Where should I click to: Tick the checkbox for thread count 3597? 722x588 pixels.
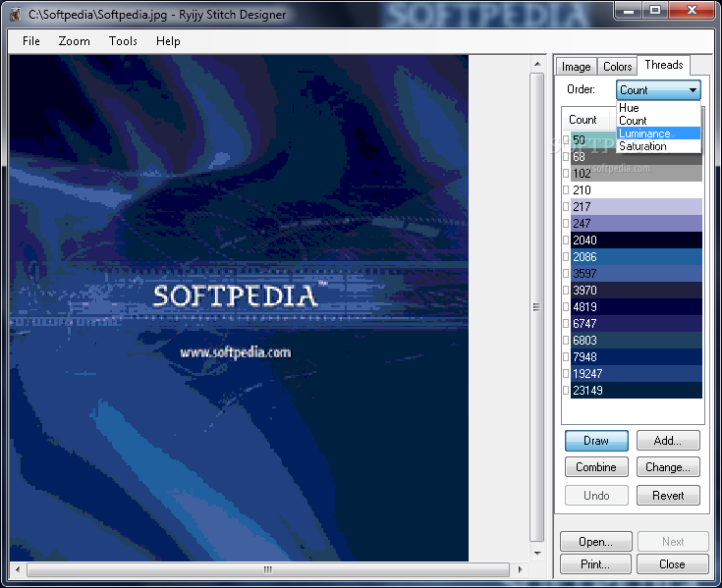pos(566,273)
